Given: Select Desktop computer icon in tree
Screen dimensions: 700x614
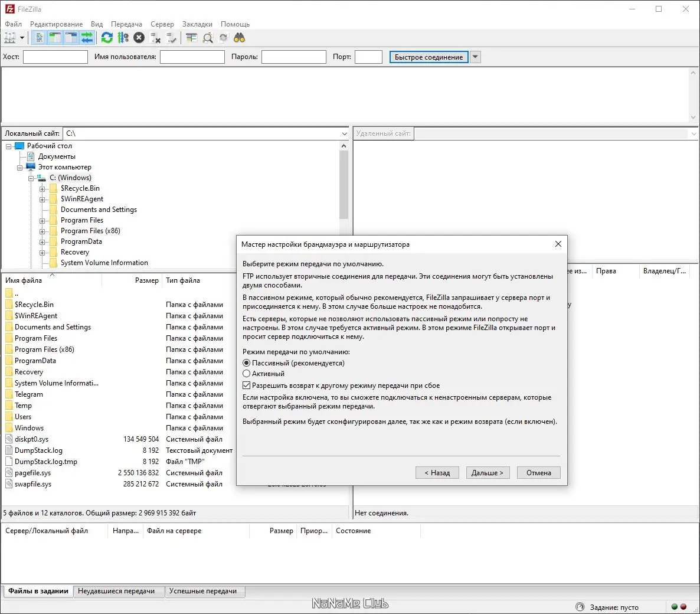Looking at the screenshot, I should point(19,146).
